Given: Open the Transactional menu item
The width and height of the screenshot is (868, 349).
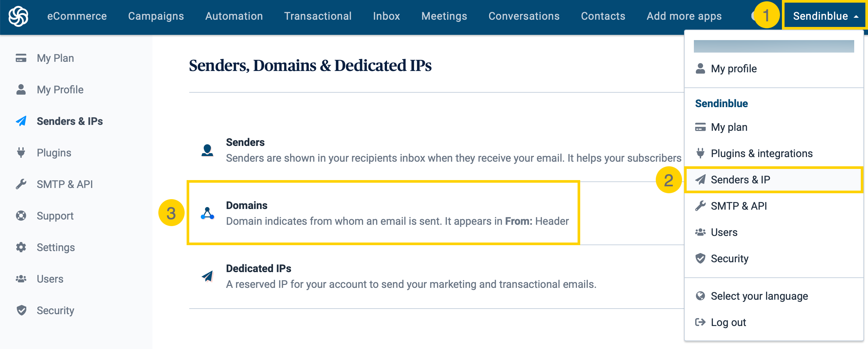Looking at the screenshot, I should (318, 16).
